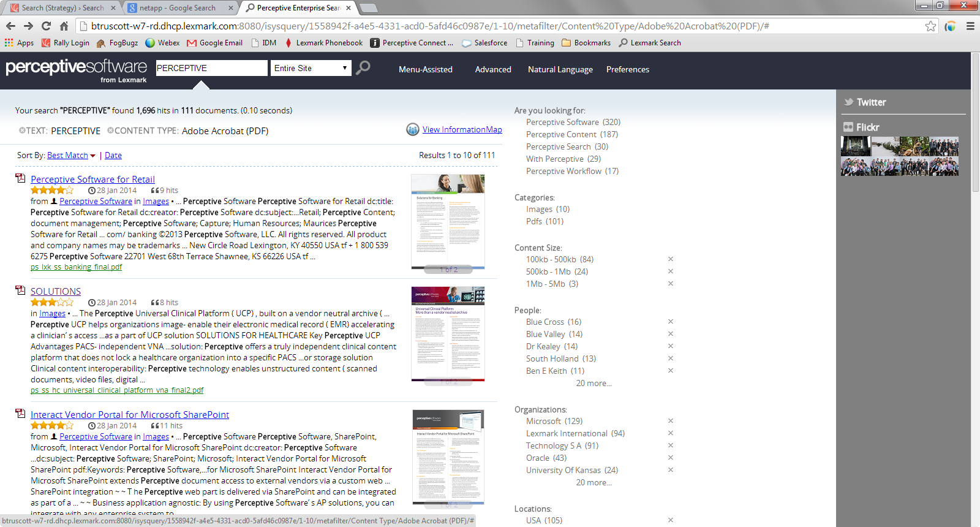The image size is (980, 527).
Task: Open the Menu-Assisted search tab
Action: (426, 69)
